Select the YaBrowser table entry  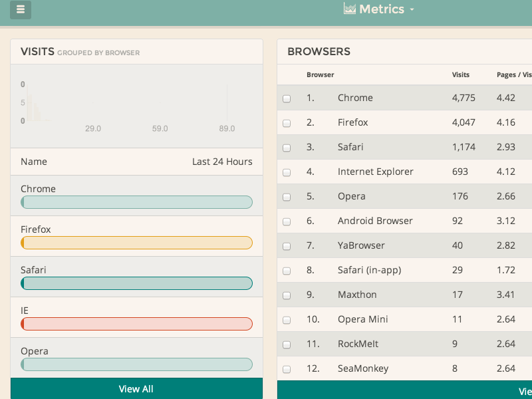[x=361, y=245]
